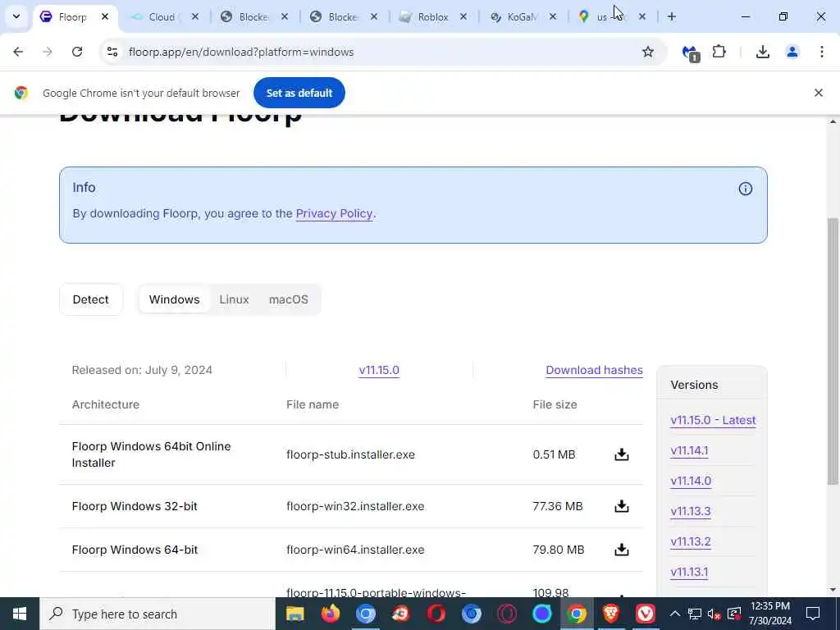
Task: Click the Floorp Windows 32-bit row label
Action: (x=135, y=506)
